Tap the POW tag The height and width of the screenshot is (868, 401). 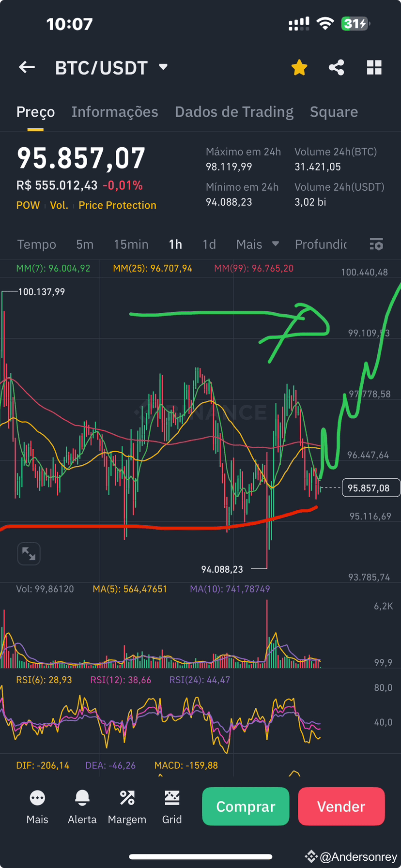tap(28, 205)
